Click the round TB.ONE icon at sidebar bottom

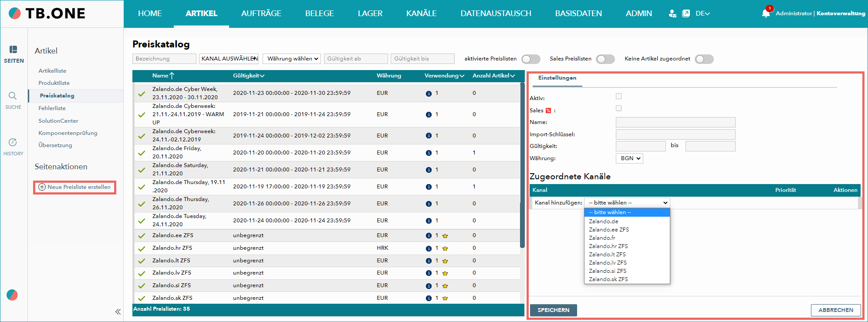[x=12, y=295]
